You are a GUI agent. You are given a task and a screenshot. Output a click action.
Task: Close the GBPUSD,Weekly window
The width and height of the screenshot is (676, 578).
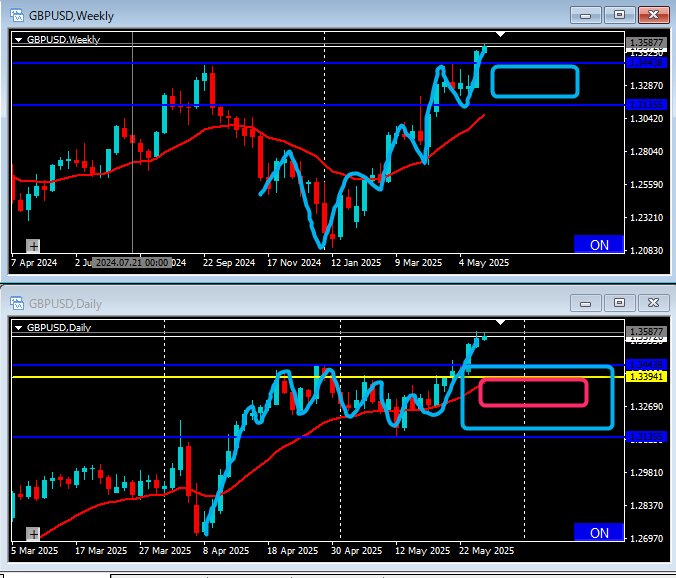tap(653, 15)
